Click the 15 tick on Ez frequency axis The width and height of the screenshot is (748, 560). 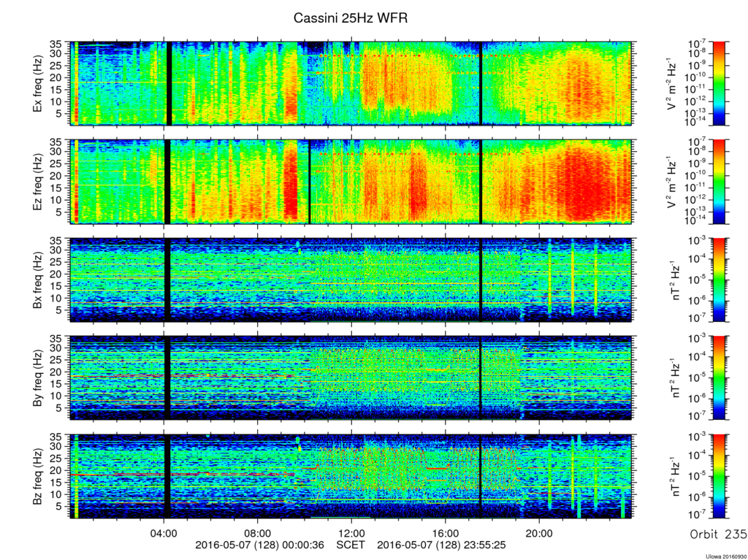[57, 188]
